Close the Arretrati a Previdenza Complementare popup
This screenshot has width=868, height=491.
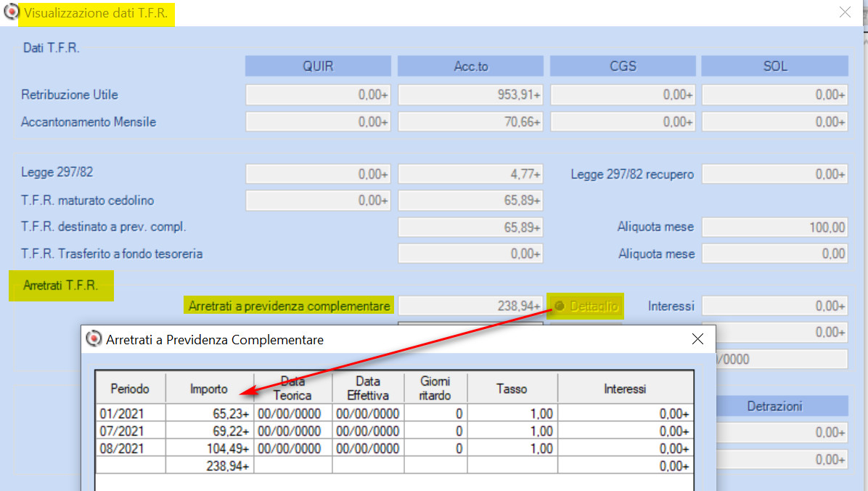click(697, 339)
